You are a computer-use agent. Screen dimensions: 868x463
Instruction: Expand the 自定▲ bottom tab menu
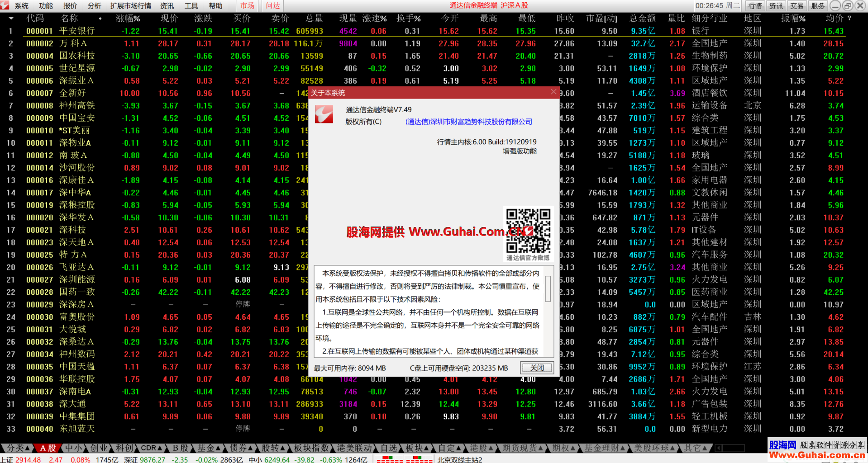pos(450,448)
